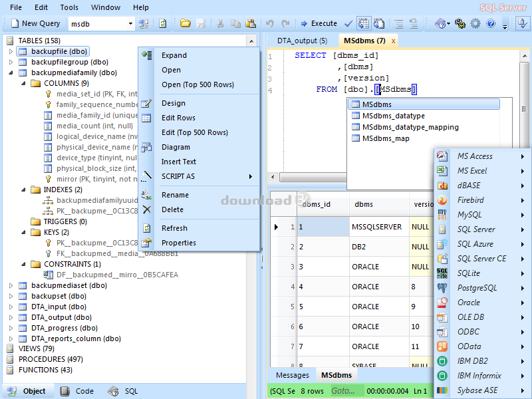Switch to the DTA_output (5) tab
This screenshot has width=532, height=399.
coord(303,41)
